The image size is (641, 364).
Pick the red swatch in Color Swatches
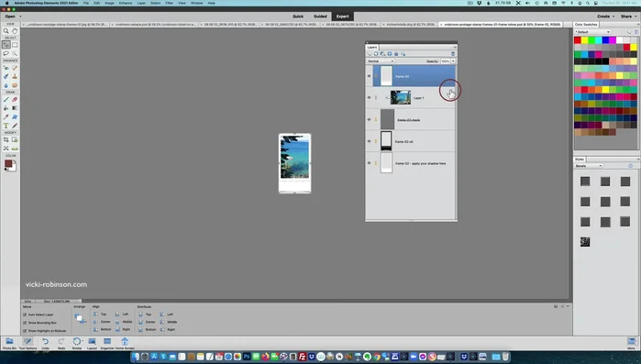coord(578,40)
